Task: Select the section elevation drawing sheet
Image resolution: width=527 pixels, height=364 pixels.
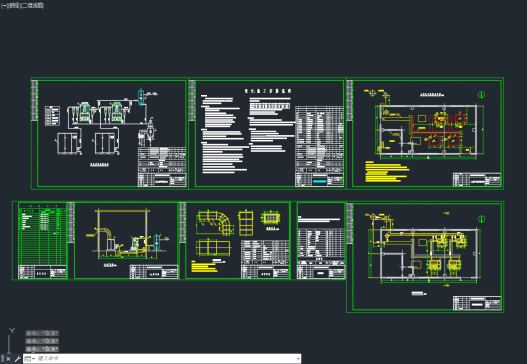Action: click(x=123, y=240)
